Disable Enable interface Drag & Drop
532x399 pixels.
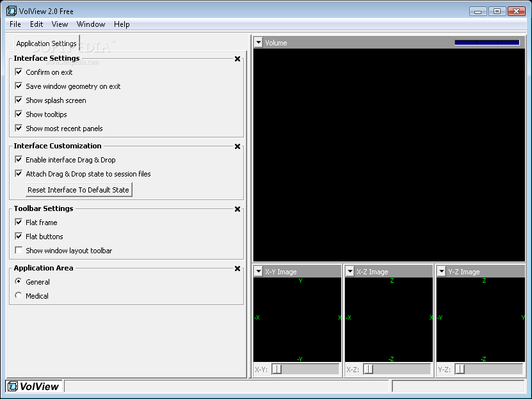(19, 159)
